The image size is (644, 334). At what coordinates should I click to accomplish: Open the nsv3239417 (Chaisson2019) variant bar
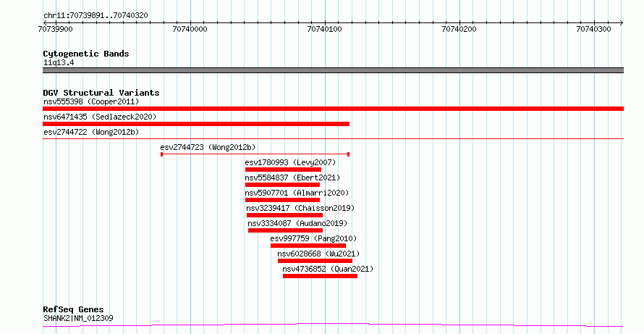(284, 215)
